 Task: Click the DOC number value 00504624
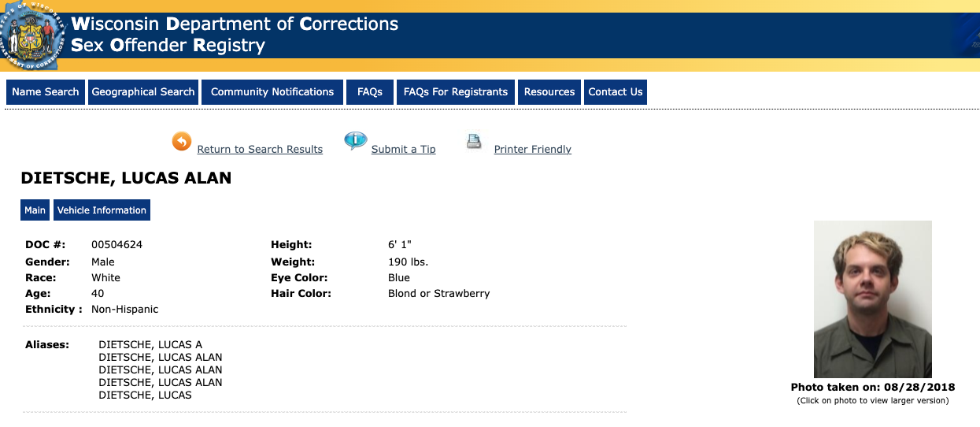point(116,245)
